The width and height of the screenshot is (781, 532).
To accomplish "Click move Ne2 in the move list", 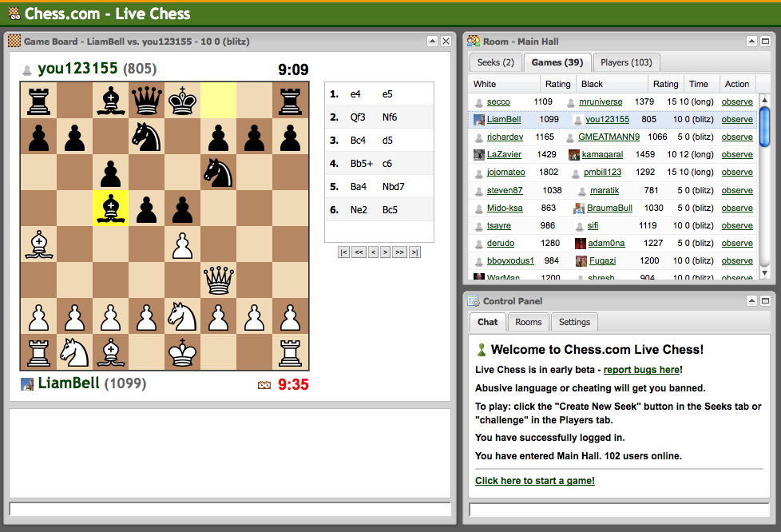I will click(x=359, y=210).
